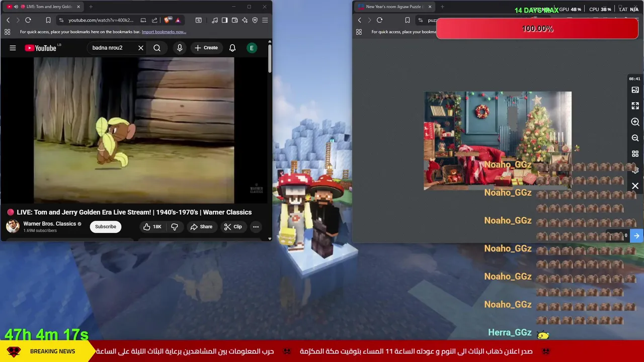Click the blue next arrow button in puzzle
Image resolution: width=644 pixels, height=362 pixels.
point(636,235)
